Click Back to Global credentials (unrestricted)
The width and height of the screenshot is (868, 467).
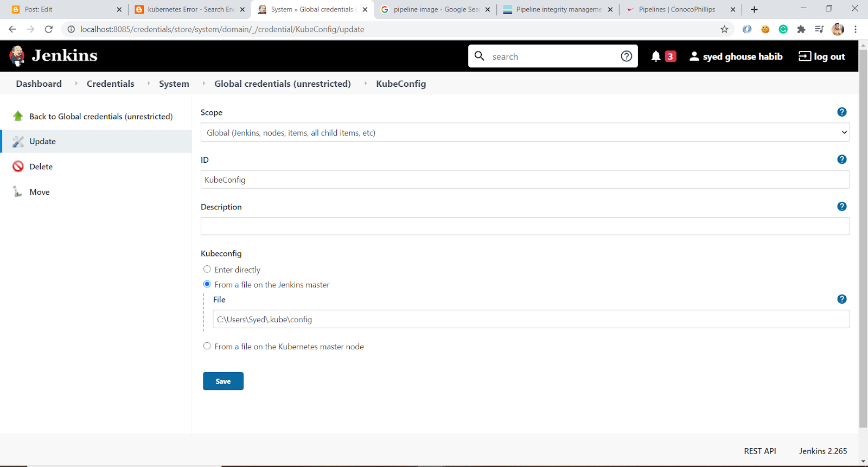101,116
